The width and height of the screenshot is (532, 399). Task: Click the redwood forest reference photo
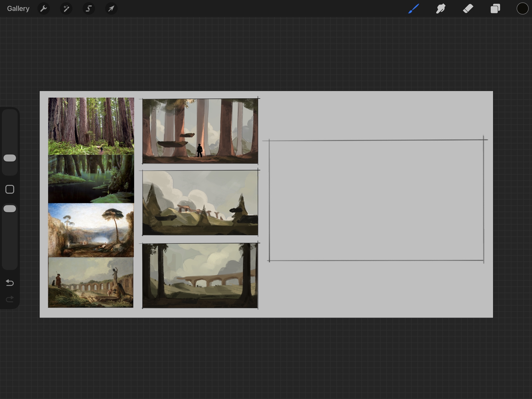point(91,126)
